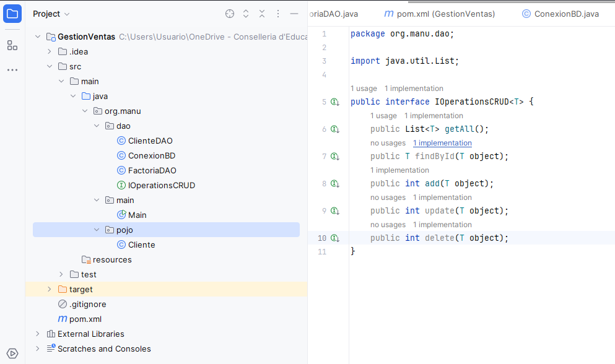
Task: Click implemented gutter icon on line 9
Action: click(x=335, y=211)
